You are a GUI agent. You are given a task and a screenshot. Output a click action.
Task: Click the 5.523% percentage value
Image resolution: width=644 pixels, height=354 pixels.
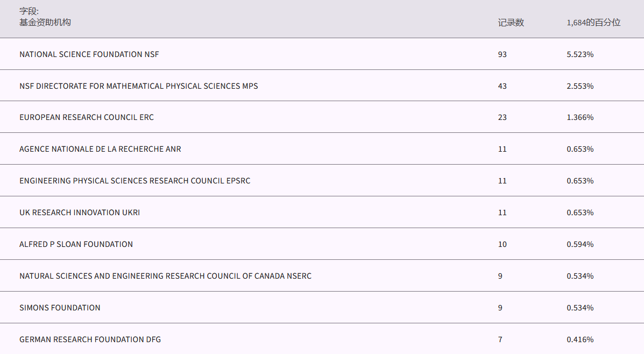coord(580,54)
